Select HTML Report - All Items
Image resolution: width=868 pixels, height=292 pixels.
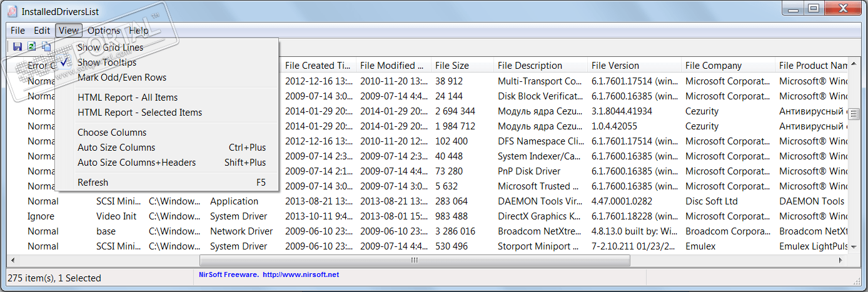pyautogui.click(x=128, y=98)
